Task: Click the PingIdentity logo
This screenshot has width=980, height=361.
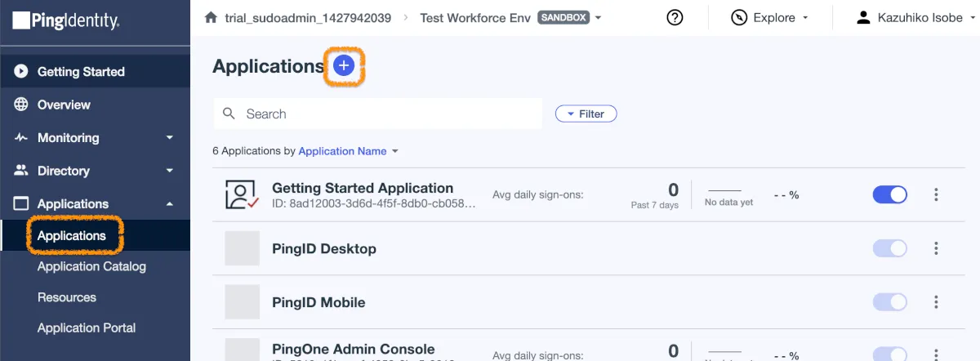Action: 67,20
